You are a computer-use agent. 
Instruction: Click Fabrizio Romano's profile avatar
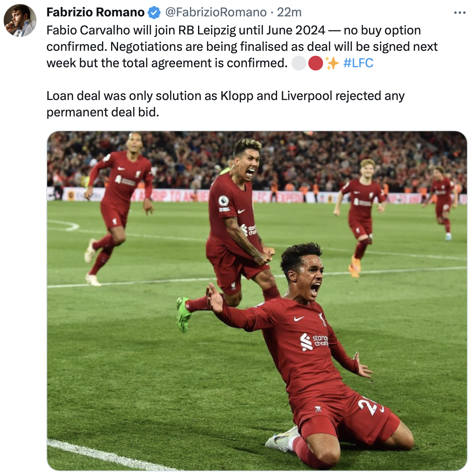pos(20,20)
